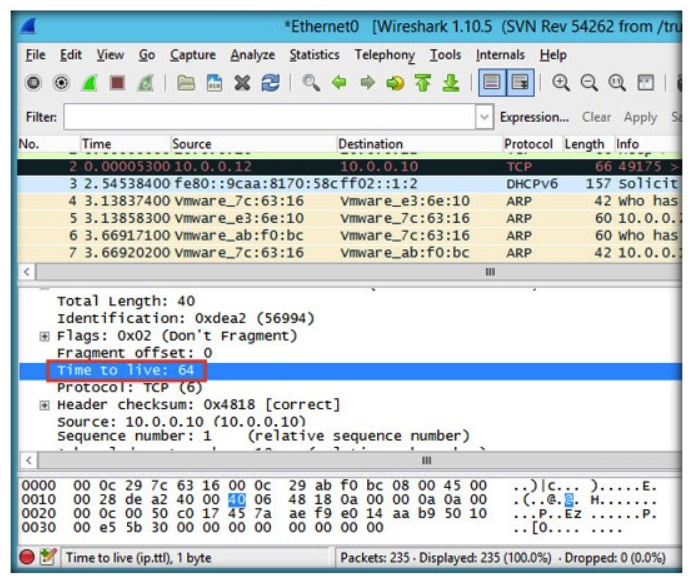Open the interfaces list toolbar icon

click(34, 83)
